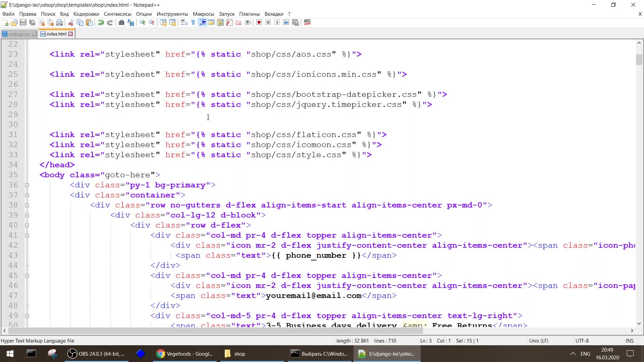Collapse the fold at line 38
Image resolution: width=644 pixels, height=362 pixels.
[27, 205]
